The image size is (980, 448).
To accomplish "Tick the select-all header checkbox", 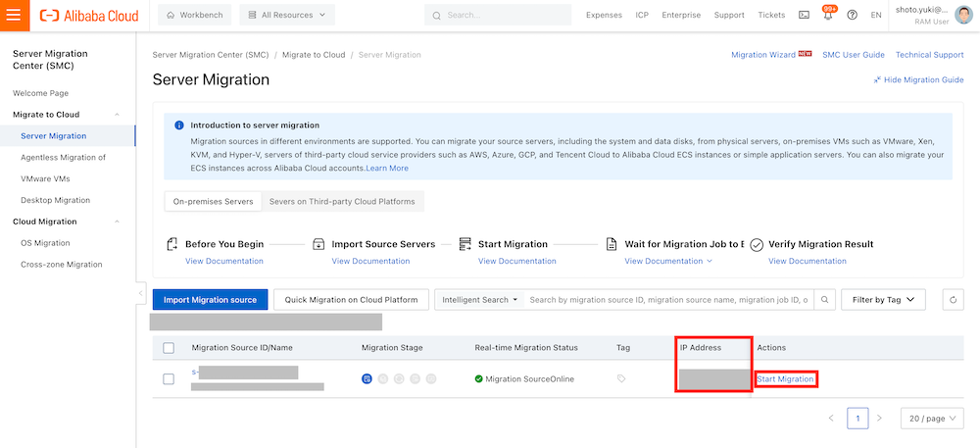I will [x=169, y=348].
